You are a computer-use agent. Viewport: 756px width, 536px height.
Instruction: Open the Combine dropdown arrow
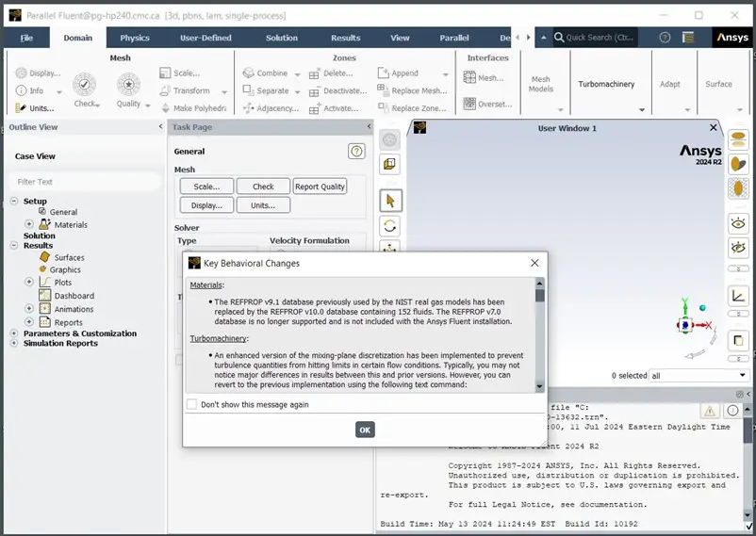[298, 74]
